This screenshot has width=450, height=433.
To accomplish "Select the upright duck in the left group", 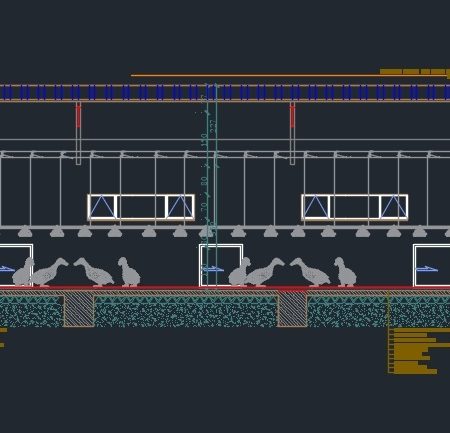I will pyautogui.click(x=129, y=272).
